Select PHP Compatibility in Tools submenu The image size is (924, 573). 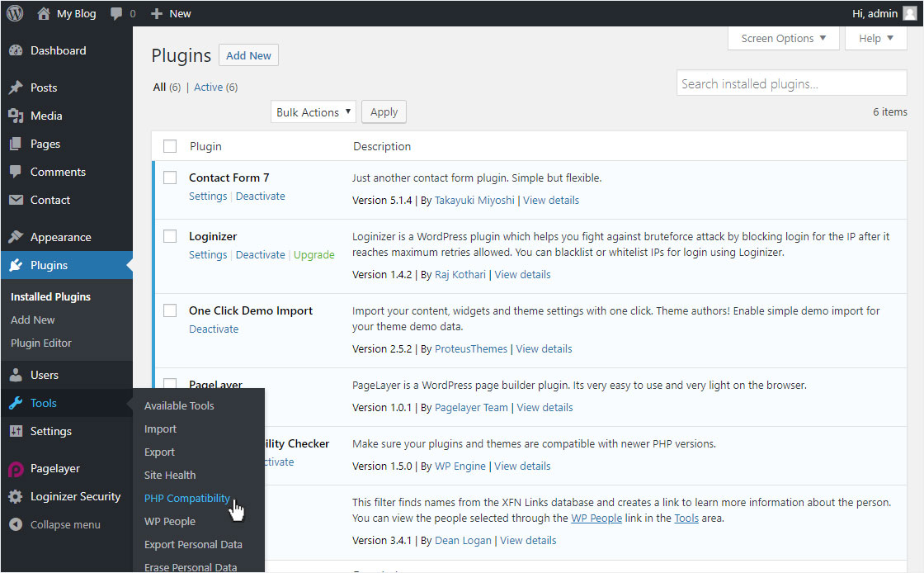(x=186, y=498)
